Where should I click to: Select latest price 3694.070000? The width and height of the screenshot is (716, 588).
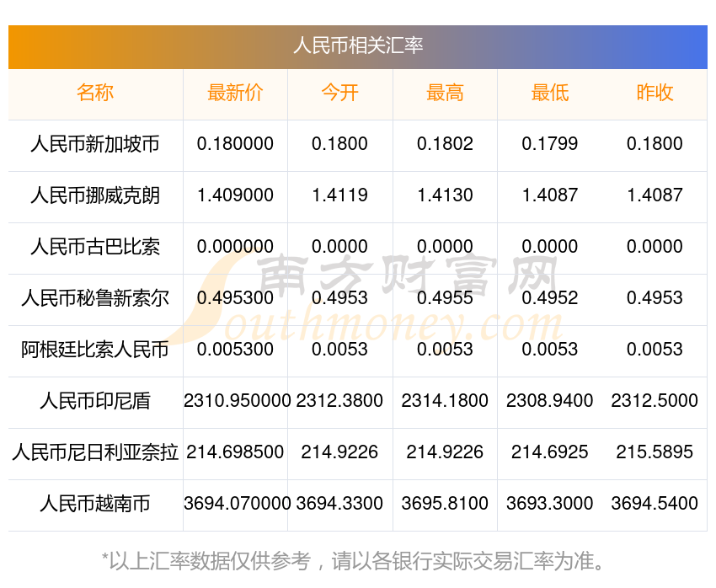pos(237,504)
